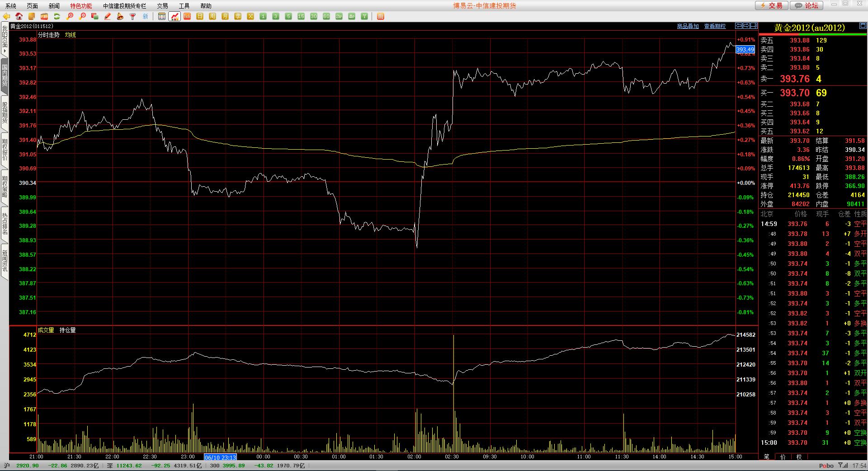Click the 查看期权 link
The image size is (868, 471).
point(715,26)
